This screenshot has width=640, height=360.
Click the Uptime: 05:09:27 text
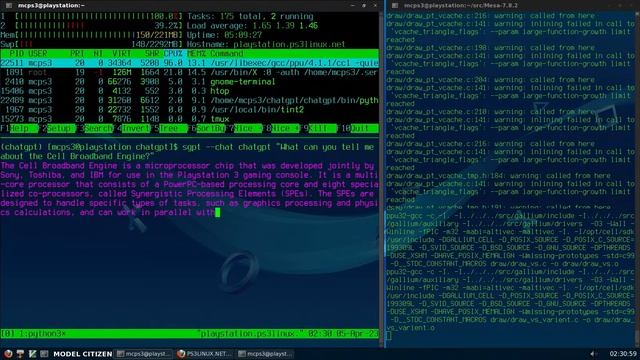click(x=224, y=35)
